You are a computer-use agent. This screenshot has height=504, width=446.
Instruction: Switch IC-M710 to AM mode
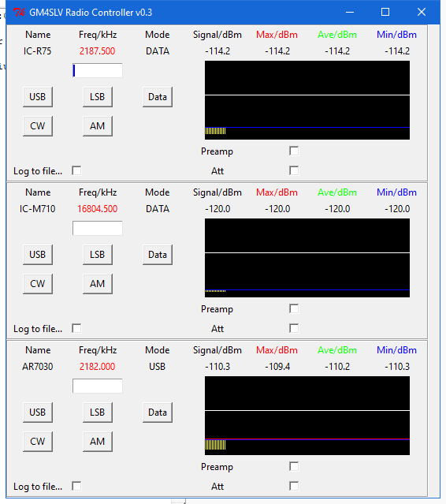coord(97,284)
